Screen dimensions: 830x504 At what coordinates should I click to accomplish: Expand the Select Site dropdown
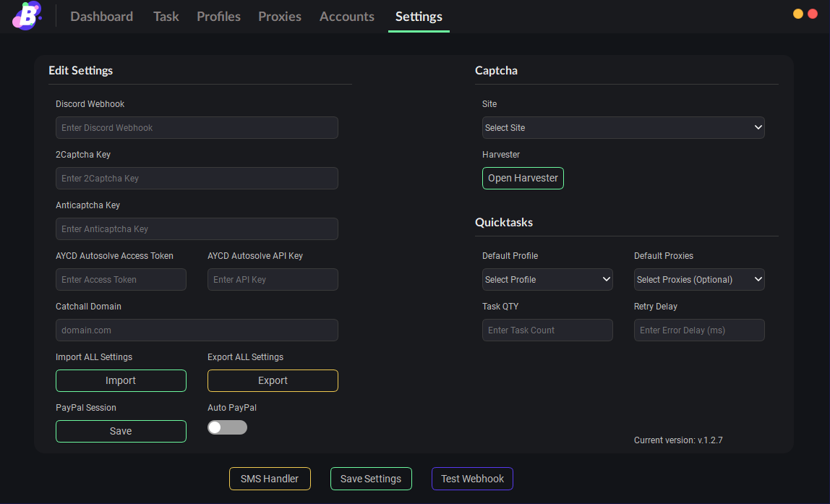coord(623,128)
